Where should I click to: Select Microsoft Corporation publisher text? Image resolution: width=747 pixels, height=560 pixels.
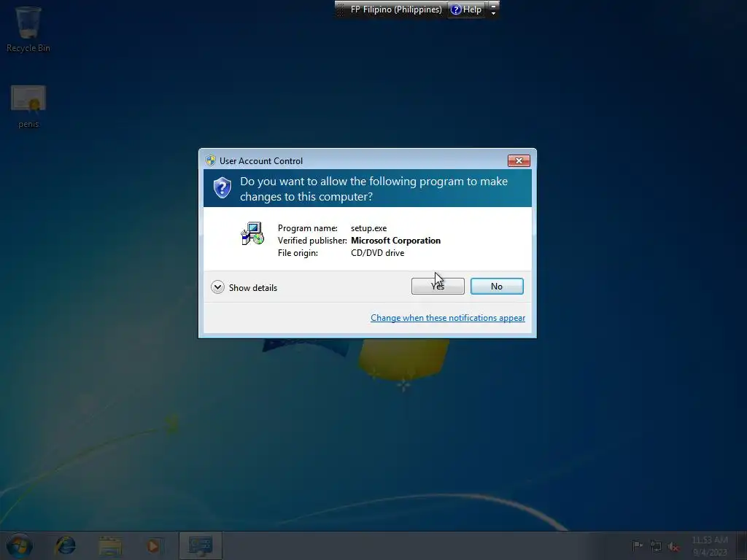395,241
